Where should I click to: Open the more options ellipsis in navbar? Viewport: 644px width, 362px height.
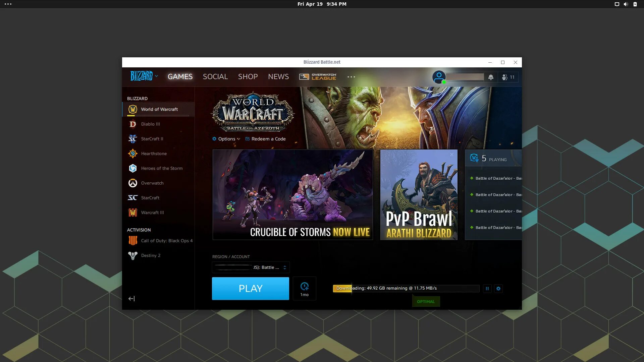[351, 77]
